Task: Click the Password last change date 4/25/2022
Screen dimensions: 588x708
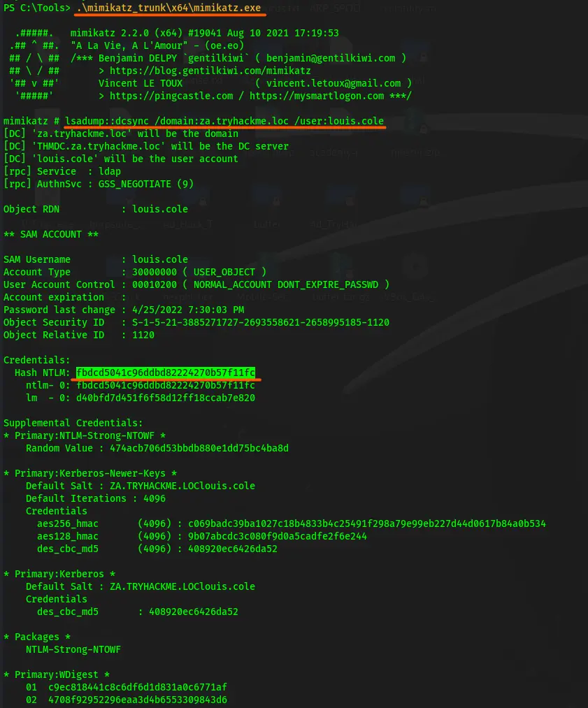Action: 188,310
